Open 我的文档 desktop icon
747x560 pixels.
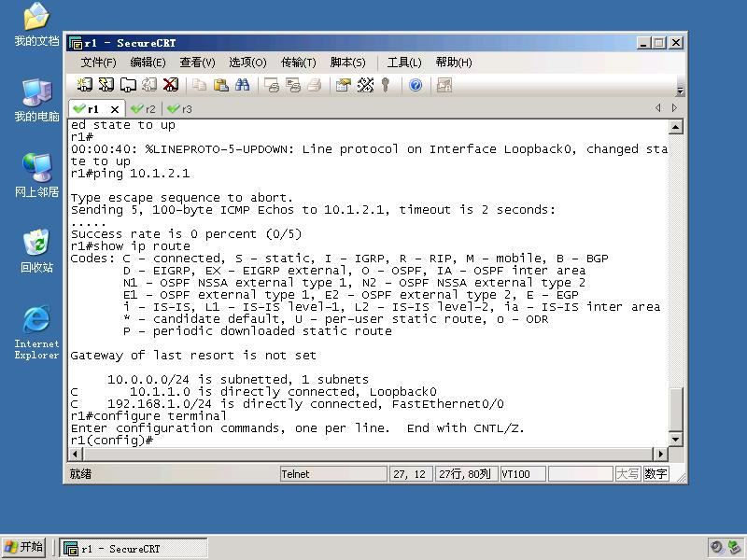(36, 25)
